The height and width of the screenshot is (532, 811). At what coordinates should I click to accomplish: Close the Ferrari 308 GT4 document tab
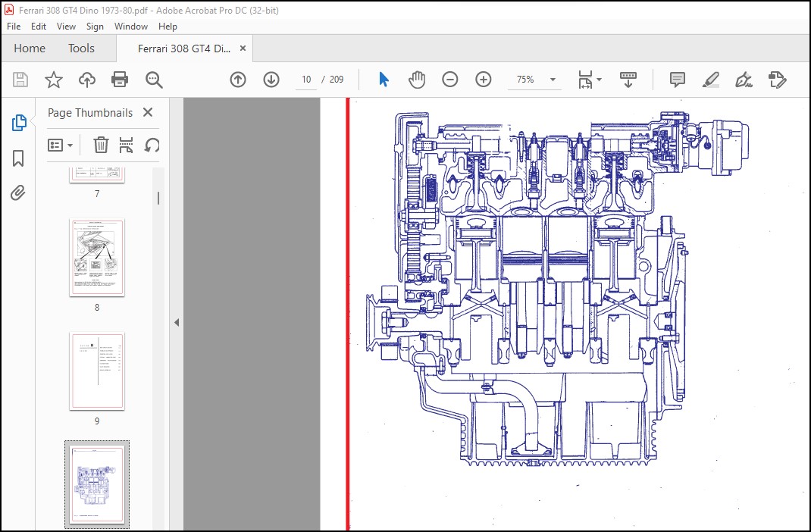[x=243, y=48]
